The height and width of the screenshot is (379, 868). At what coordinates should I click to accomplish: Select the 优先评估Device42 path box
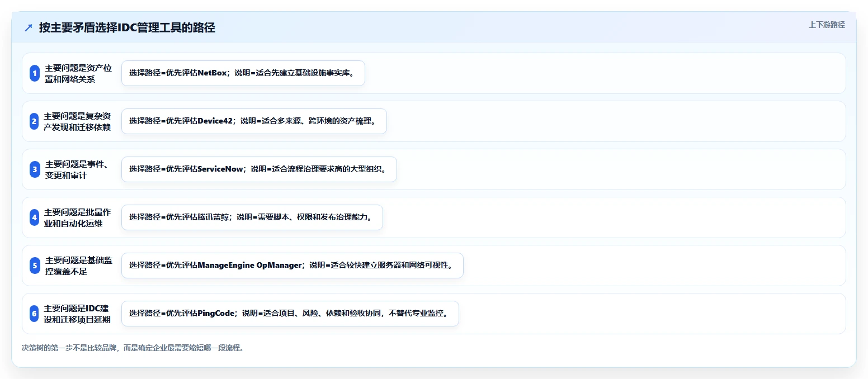point(254,121)
